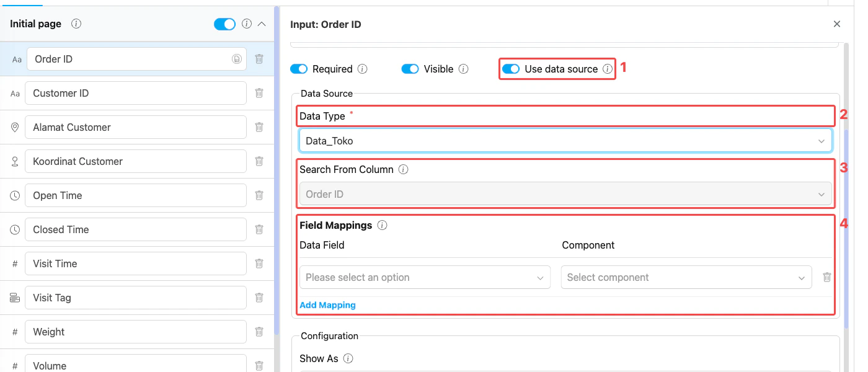This screenshot has height=372, width=868.
Task: Remove the field mapping row
Action: (826, 277)
